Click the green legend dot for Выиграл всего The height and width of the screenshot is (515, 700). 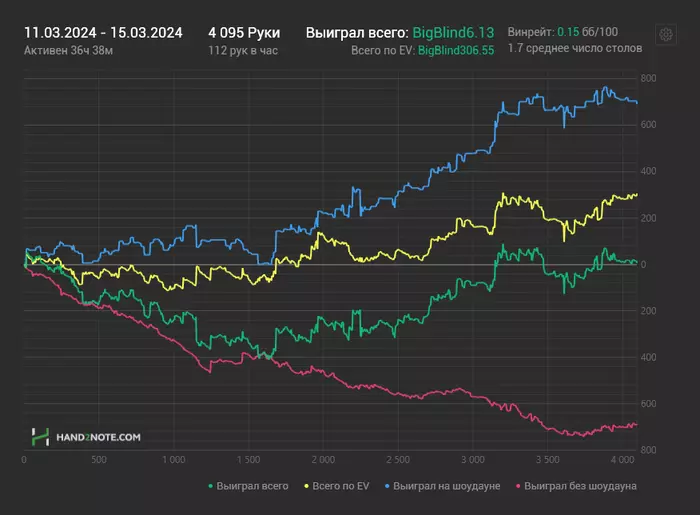point(210,487)
